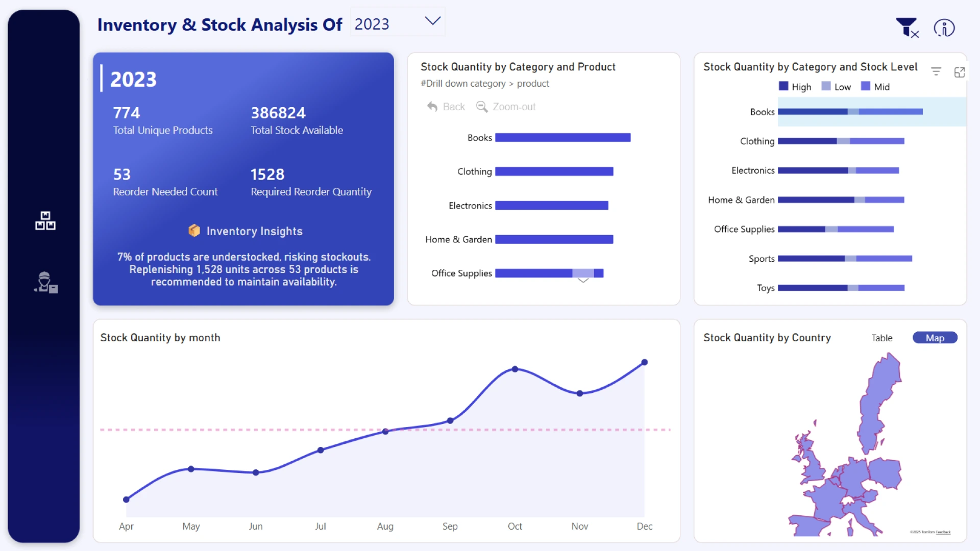
Task: Click the clear filters funnel icon
Action: coord(907,28)
